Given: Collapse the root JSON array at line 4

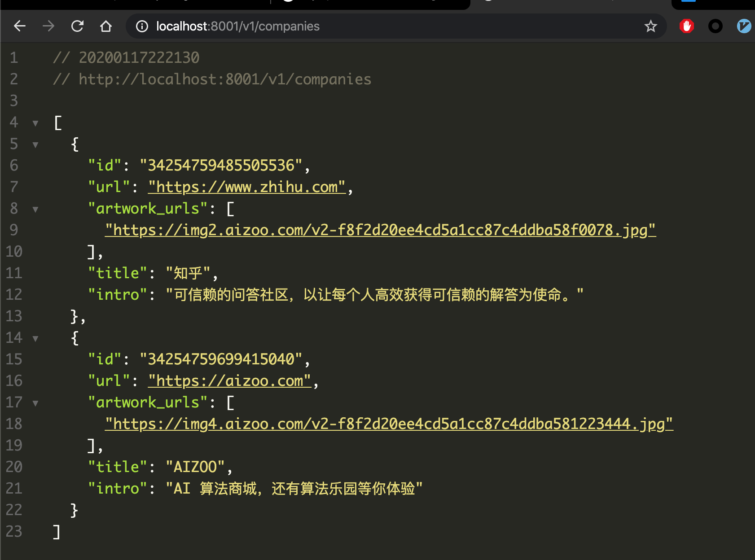Looking at the screenshot, I should coord(35,123).
